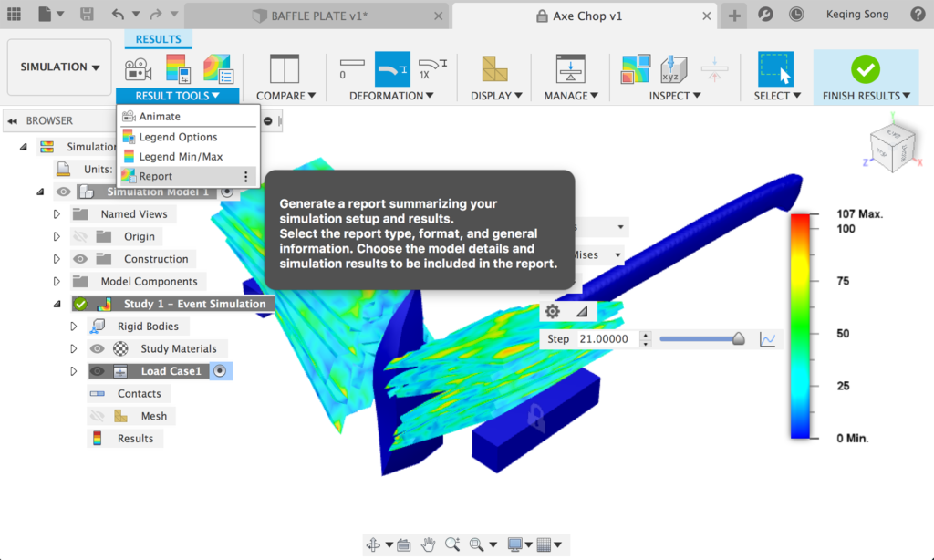Image resolution: width=934 pixels, height=560 pixels.
Task: Toggle Study Materials visibility
Action: tap(98, 348)
